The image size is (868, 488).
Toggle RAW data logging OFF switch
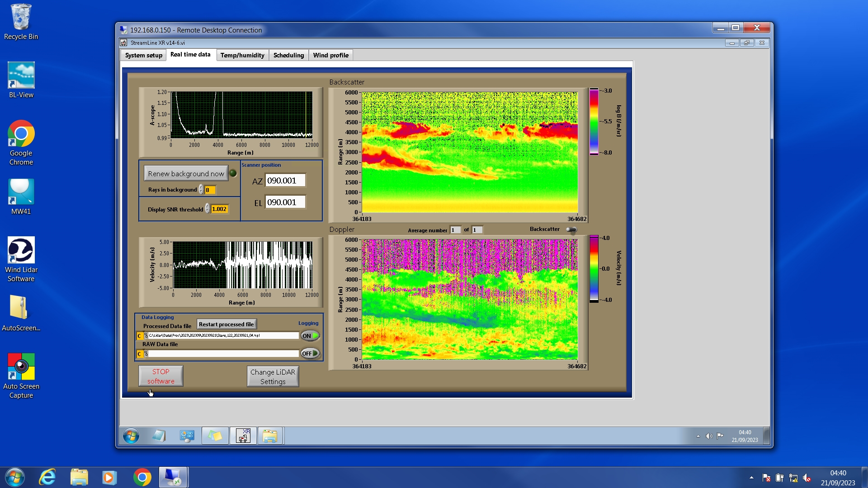pos(310,353)
